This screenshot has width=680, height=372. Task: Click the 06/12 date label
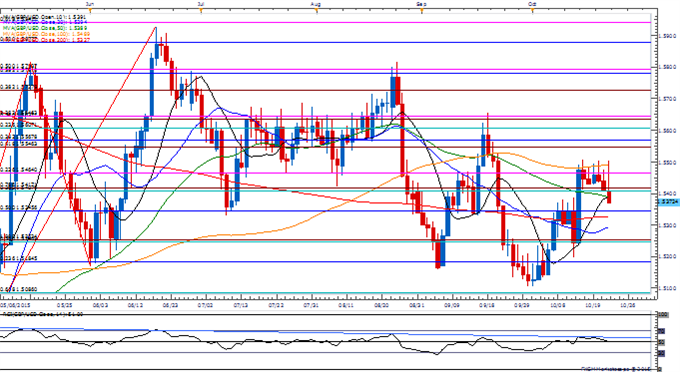click(x=136, y=305)
